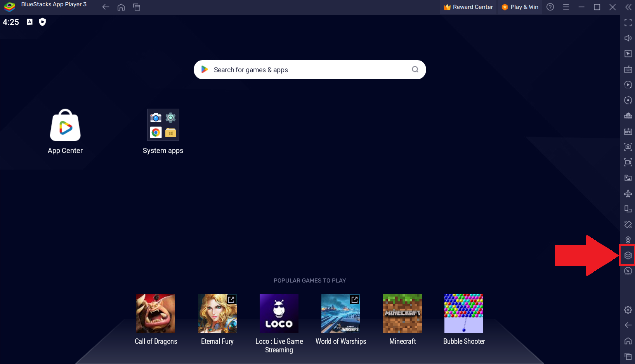Image resolution: width=635 pixels, height=364 pixels.
Task: Open the Reward Center
Action: 468,7
